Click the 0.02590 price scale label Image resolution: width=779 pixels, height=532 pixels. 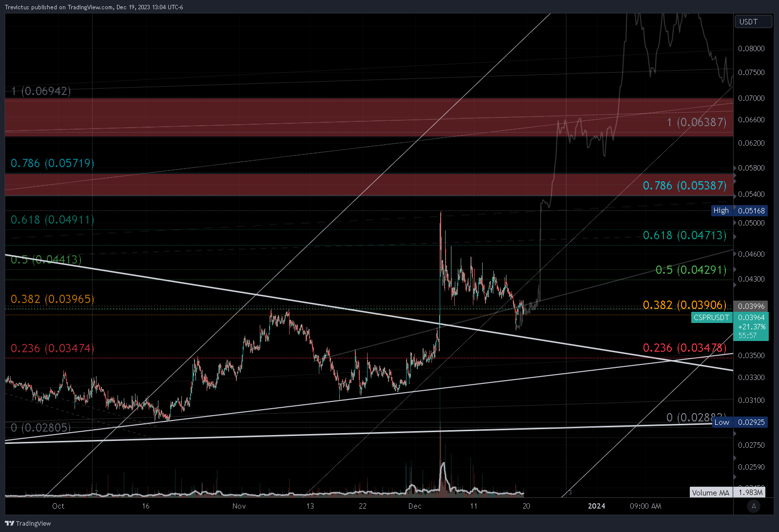coord(751,467)
